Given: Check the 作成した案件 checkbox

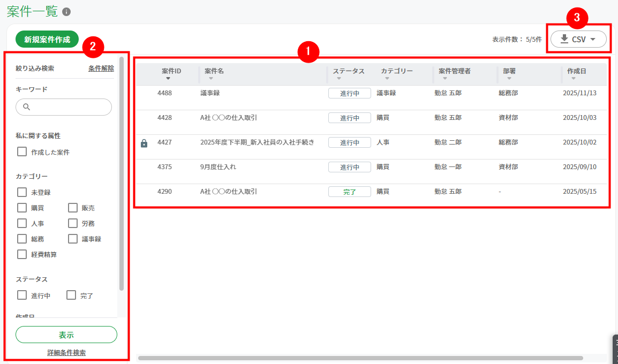Looking at the screenshot, I should coord(22,151).
